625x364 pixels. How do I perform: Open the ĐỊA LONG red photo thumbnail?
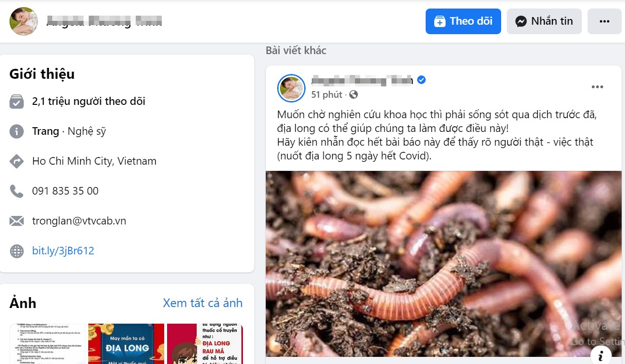[126, 344]
